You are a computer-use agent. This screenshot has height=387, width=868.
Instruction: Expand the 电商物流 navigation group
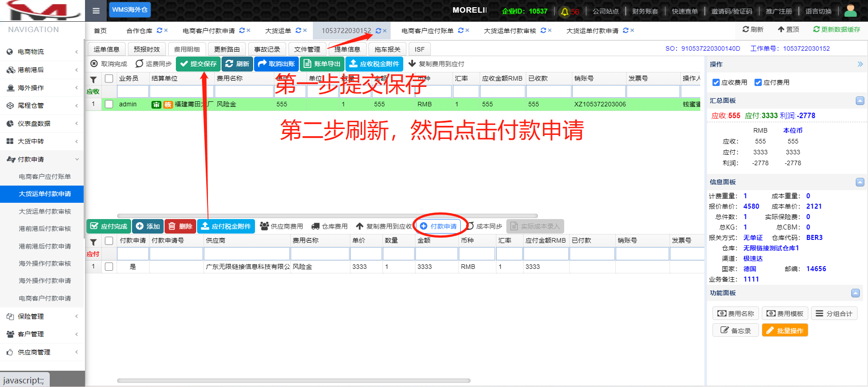pos(42,52)
